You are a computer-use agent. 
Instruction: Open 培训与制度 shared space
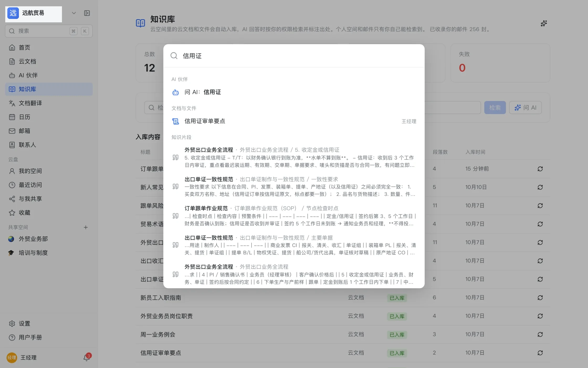[49, 253]
